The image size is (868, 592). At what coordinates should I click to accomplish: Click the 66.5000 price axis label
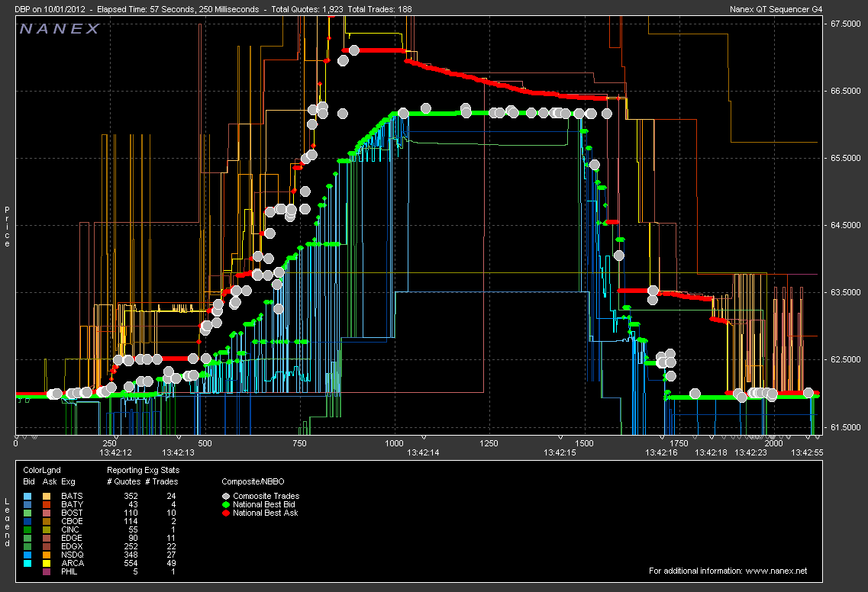(846, 91)
